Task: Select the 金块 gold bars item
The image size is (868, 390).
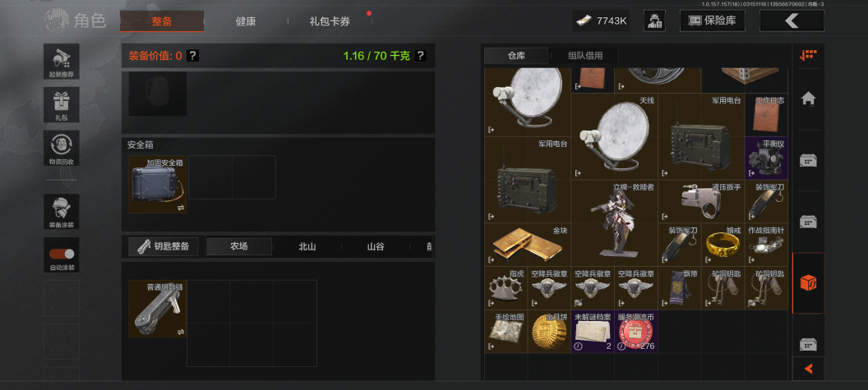Action: coord(528,245)
